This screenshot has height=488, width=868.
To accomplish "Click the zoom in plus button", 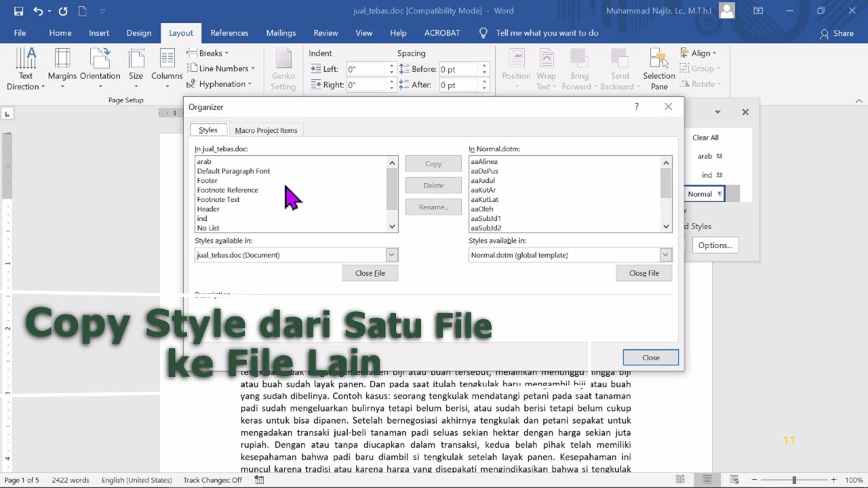I will [834, 480].
